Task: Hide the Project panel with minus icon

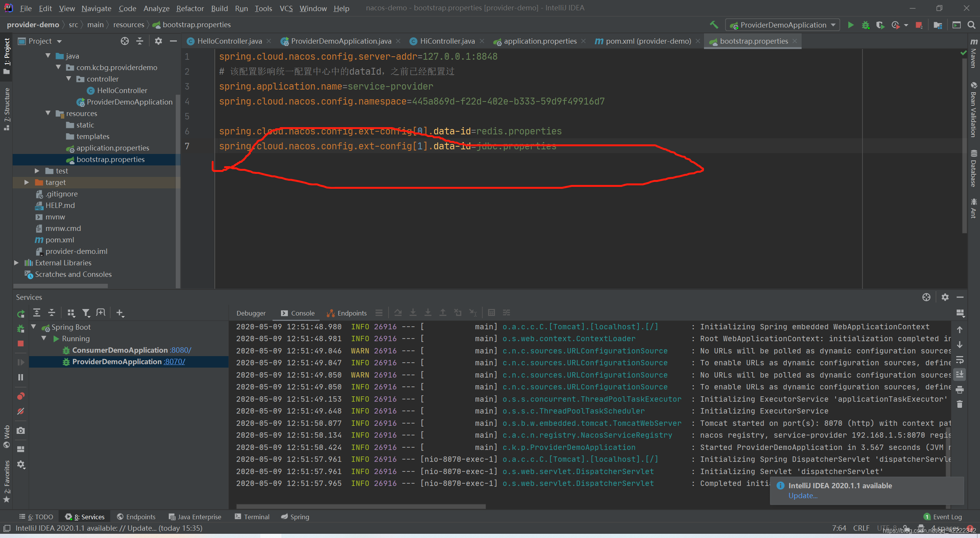Action: [173, 41]
